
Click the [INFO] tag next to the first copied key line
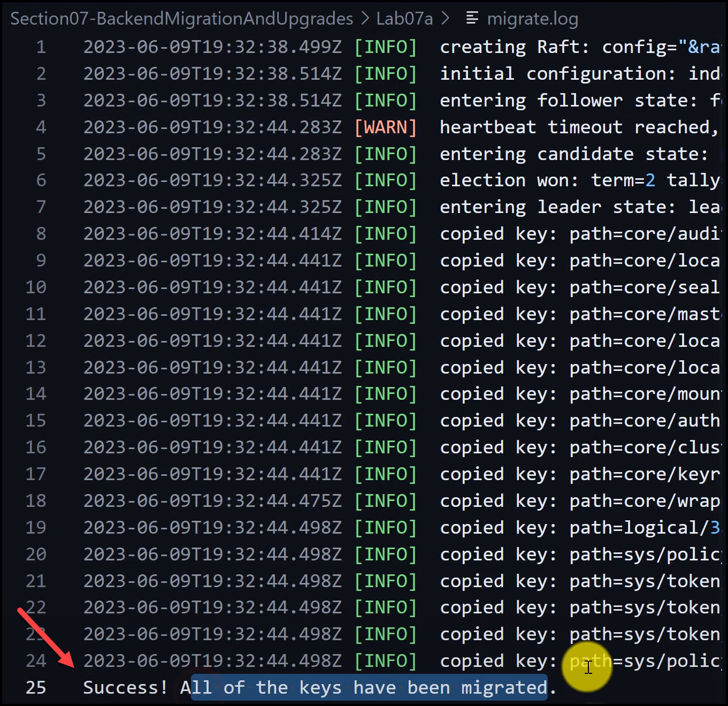click(x=386, y=233)
